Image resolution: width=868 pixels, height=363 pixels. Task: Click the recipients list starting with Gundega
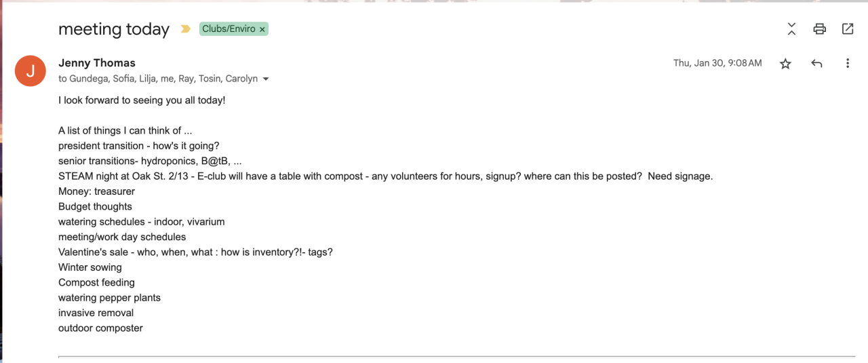(158, 79)
